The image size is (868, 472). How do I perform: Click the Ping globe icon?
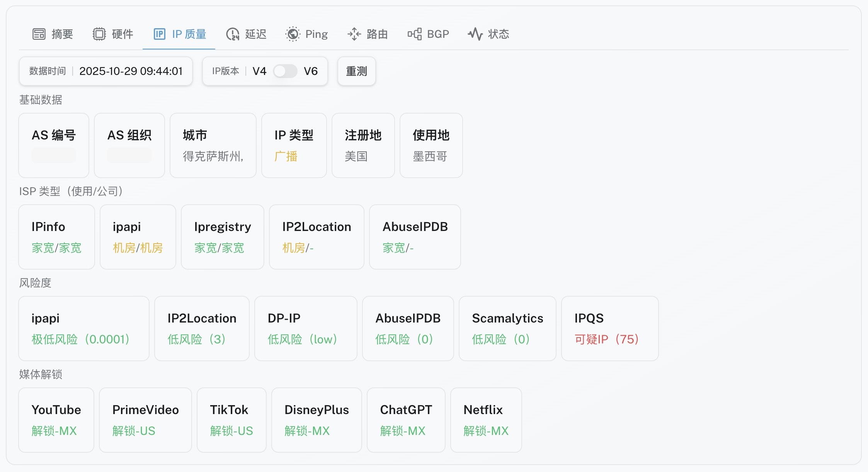point(293,34)
